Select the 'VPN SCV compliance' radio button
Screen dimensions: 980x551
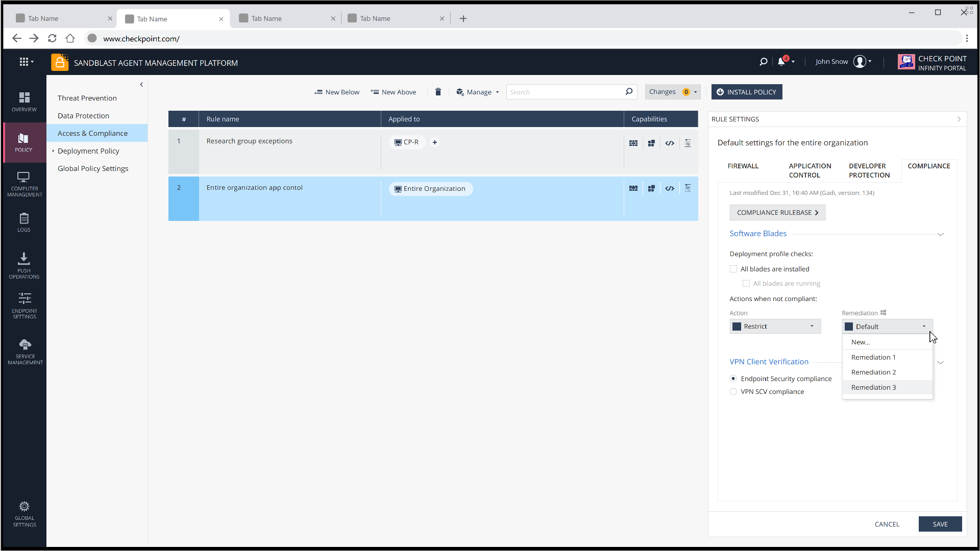point(733,391)
